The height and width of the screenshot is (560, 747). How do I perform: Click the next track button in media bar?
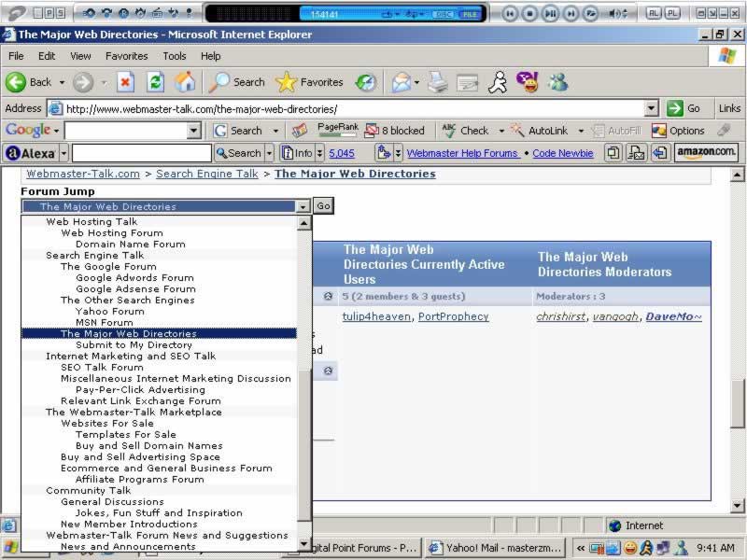tap(571, 13)
